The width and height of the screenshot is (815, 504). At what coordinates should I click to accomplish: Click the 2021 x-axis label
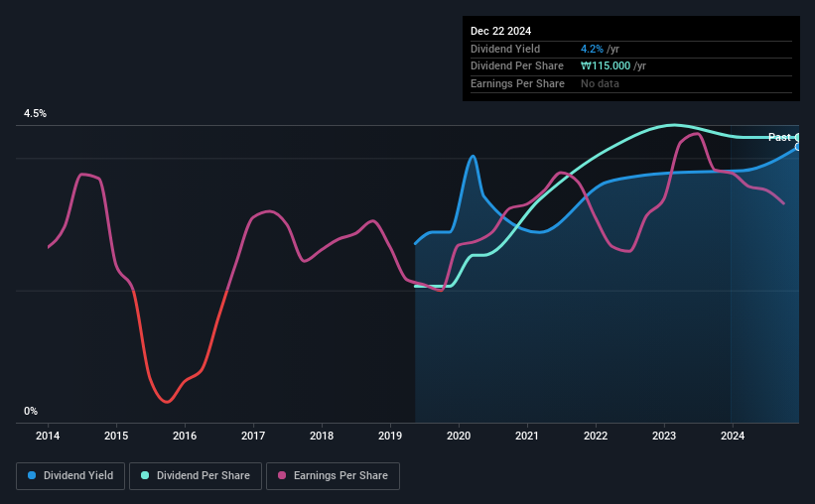click(527, 436)
